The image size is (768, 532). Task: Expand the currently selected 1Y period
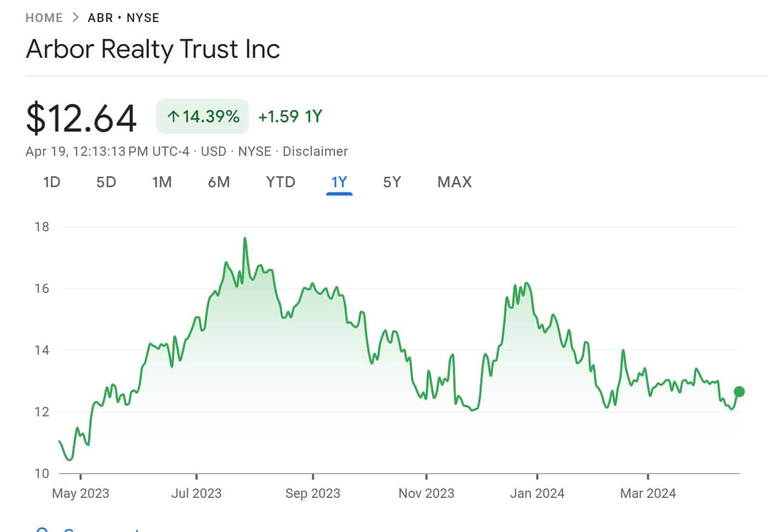pos(339,182)
